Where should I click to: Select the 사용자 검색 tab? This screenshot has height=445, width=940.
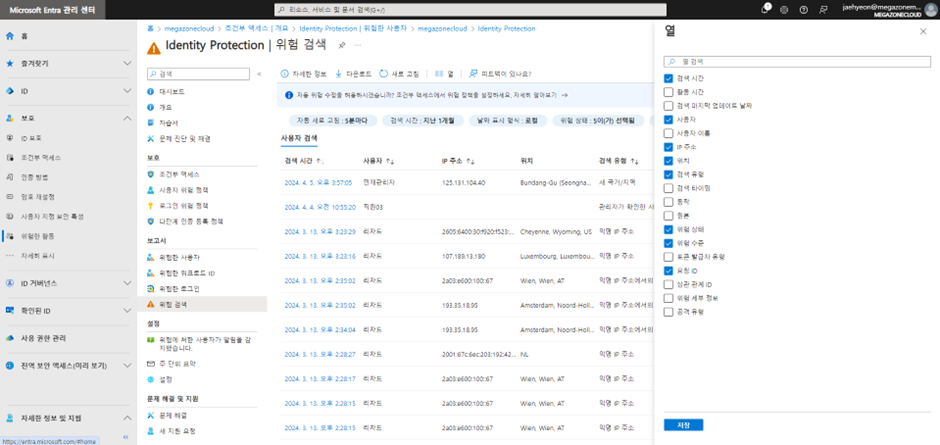(299, 138)
